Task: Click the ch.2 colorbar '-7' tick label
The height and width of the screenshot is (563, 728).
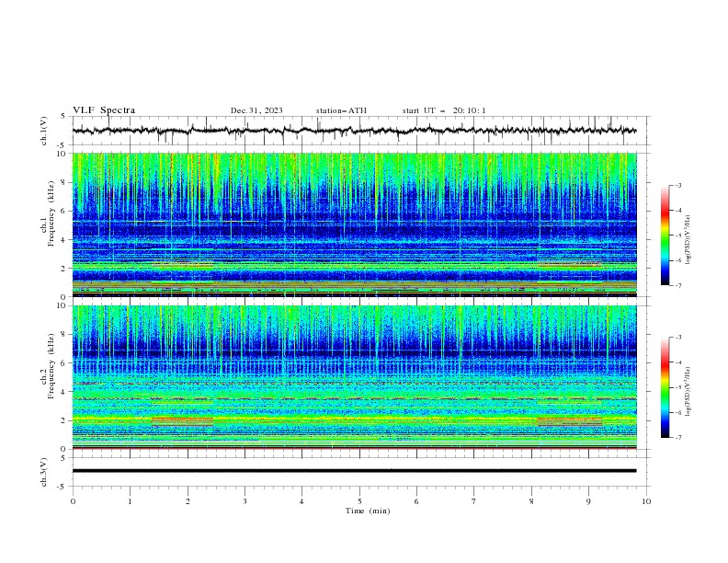Action: [x=677, y=438]
